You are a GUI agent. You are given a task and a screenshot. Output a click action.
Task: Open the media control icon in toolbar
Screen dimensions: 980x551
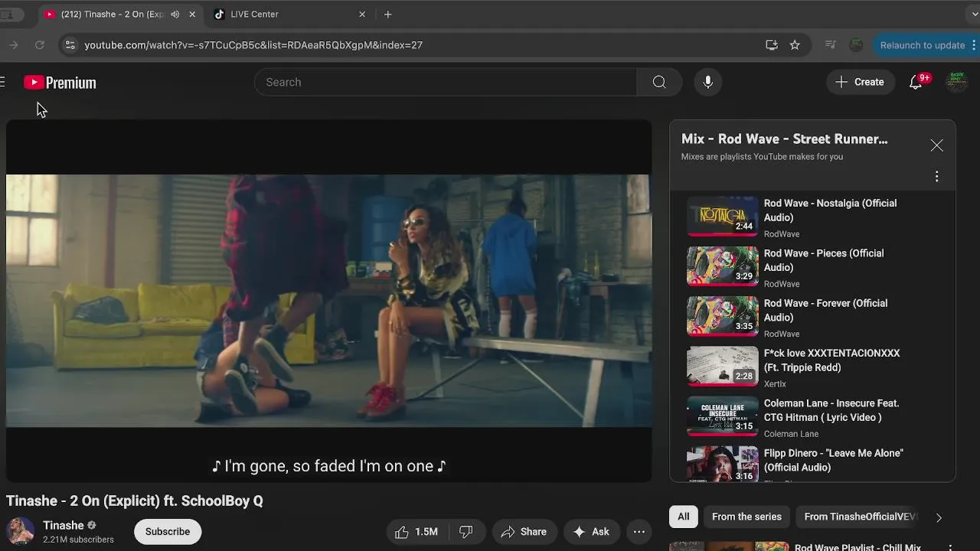830,45
